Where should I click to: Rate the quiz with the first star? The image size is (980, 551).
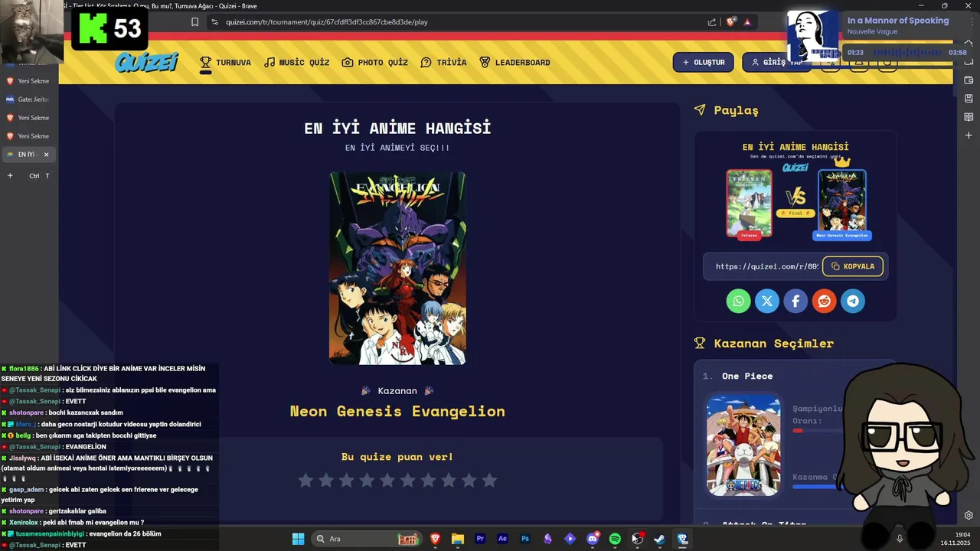click(305, 480)
